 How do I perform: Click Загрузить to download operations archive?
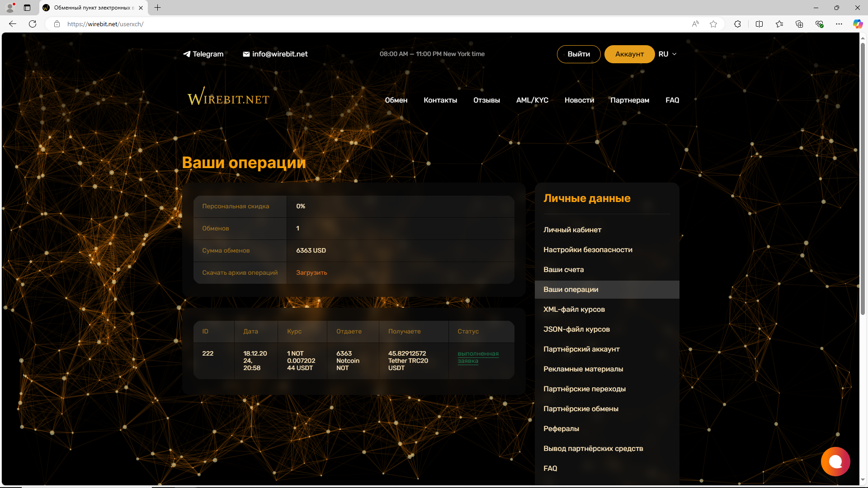(x=311, y=273)
